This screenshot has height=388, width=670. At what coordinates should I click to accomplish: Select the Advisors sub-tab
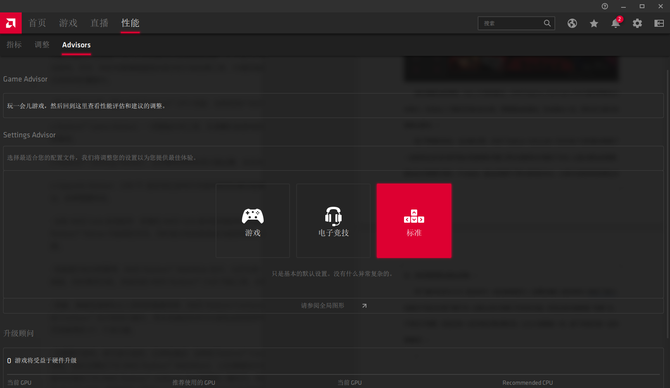[x=76, y=44]
